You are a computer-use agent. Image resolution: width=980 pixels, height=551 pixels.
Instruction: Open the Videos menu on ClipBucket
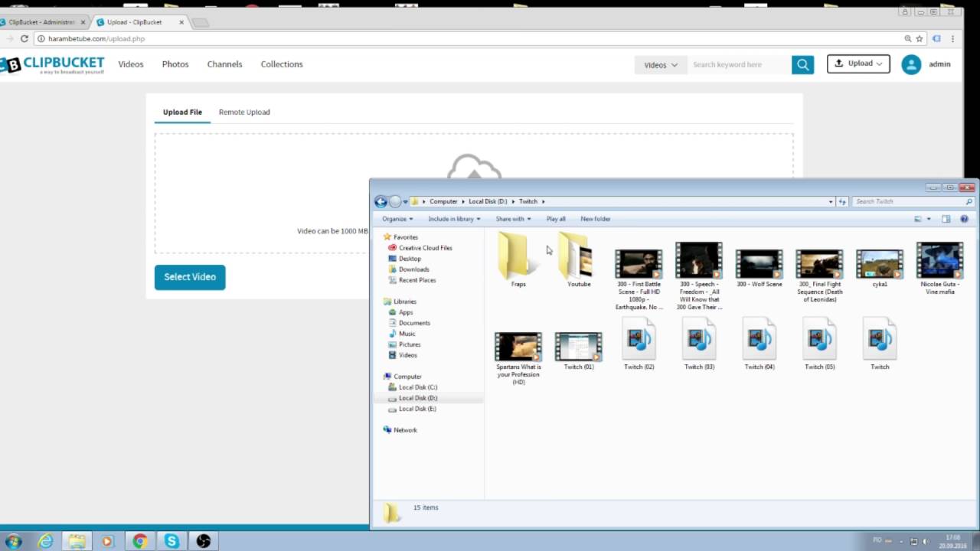pyautogui.click(x=131, y=64)
